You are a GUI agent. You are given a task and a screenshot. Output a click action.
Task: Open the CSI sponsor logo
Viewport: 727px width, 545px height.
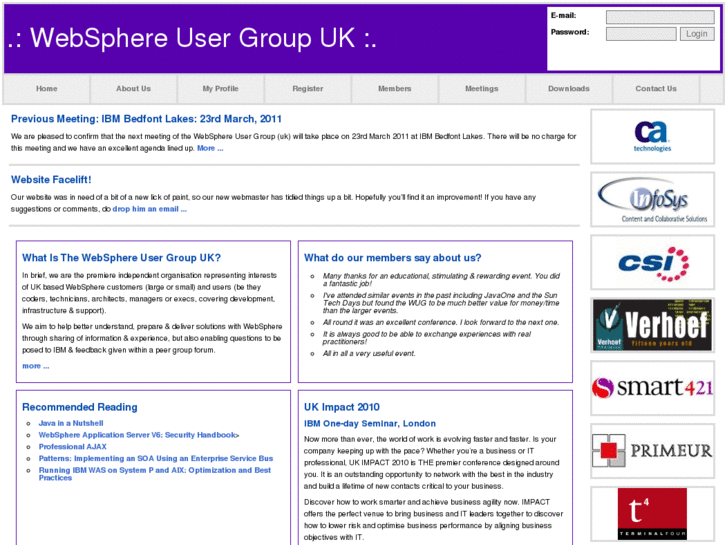[x=652, y=263]
